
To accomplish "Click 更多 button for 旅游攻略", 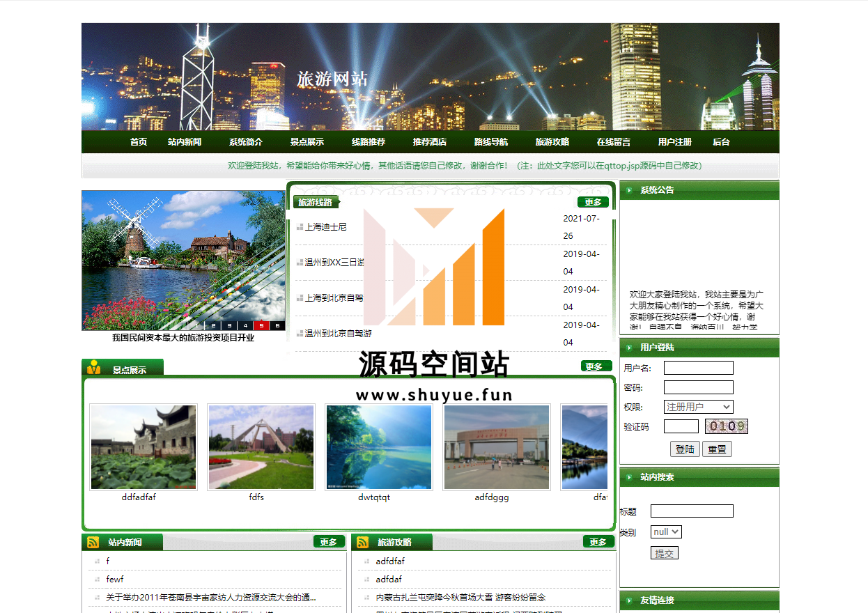I will 598,542.
